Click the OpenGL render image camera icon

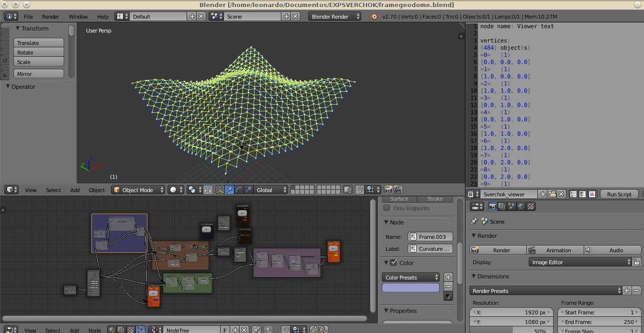[389, 190]
